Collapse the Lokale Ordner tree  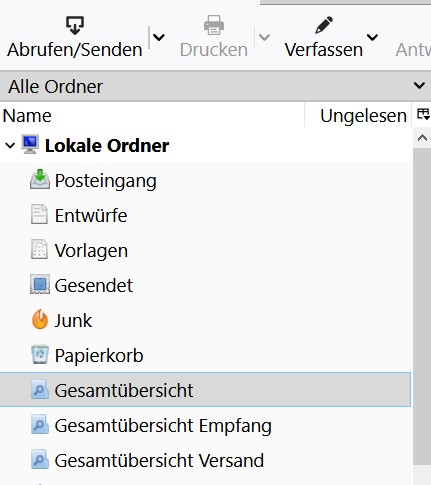(10, 146)
